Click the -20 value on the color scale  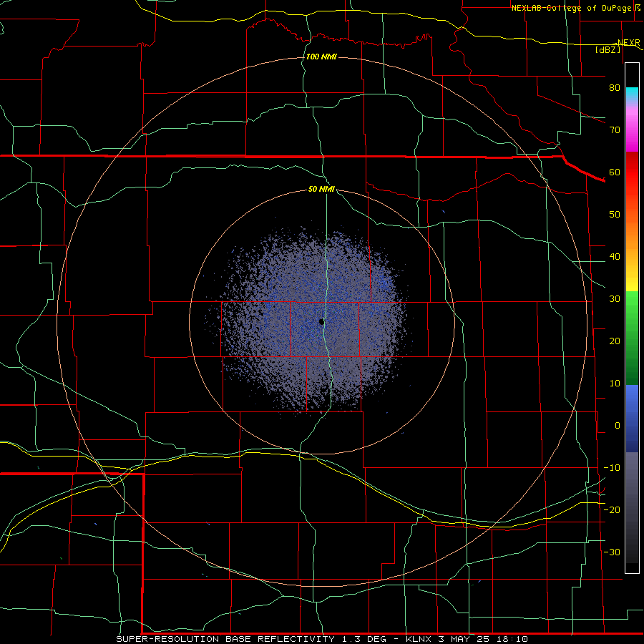pyautogui.click(x=612, y=509)
